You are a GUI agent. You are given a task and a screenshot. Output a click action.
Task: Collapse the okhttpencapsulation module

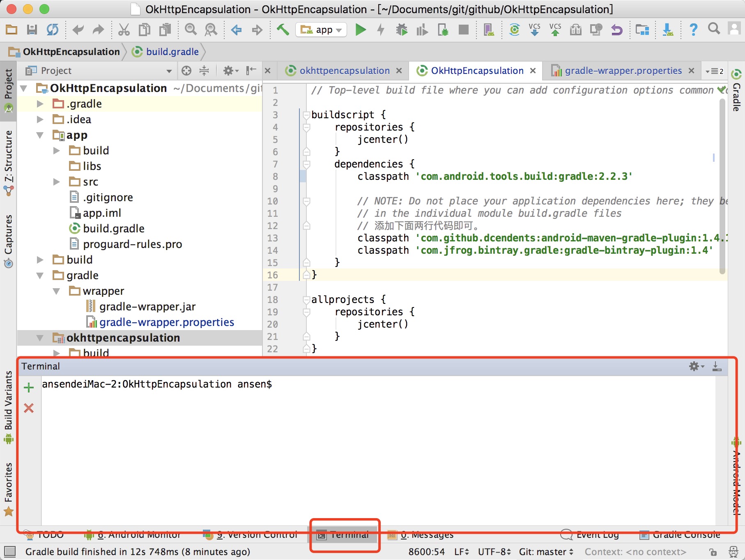40,338
